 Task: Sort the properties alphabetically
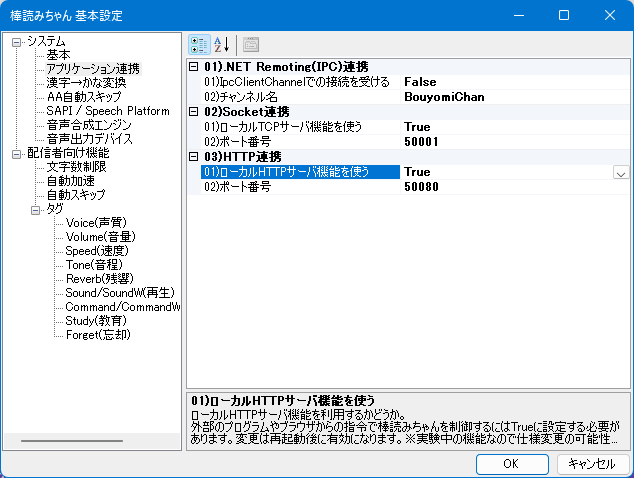[x=221, y=44]
